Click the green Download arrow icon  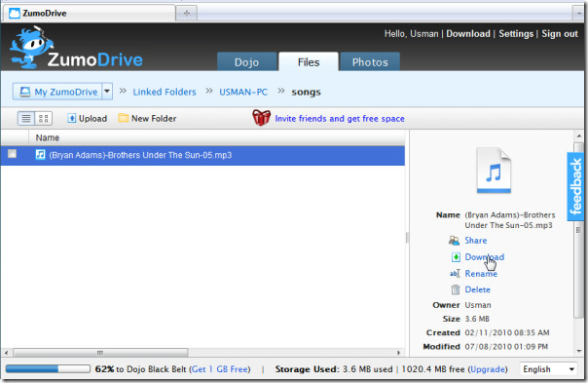[456, 257]
